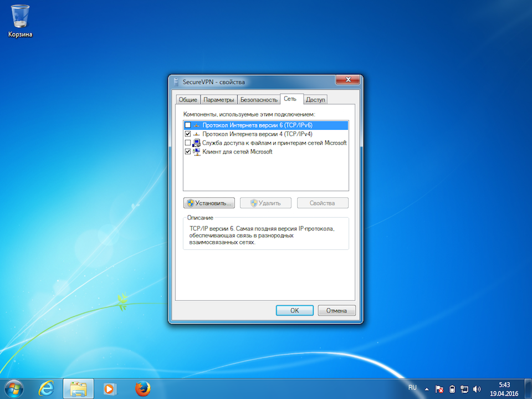Switch to the Общие tab
The image size is (532, 399).
188,100
